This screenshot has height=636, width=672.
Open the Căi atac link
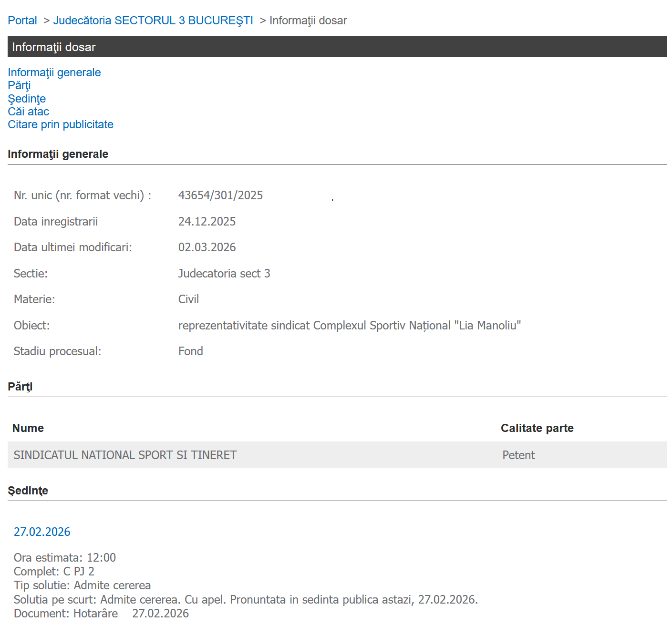point(28,112)
